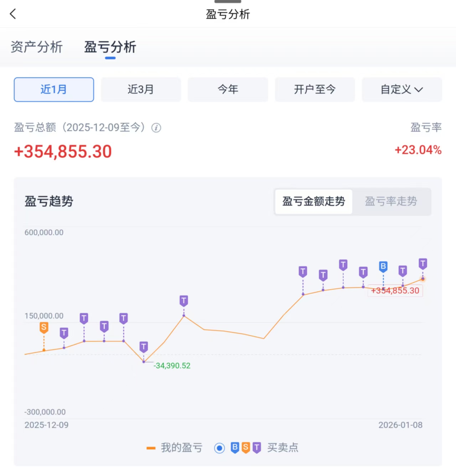Image resolution: width=456 pixels, height=476 pixels.
Task: Tap the back arrow icon
Action: [x=13, y=14]
